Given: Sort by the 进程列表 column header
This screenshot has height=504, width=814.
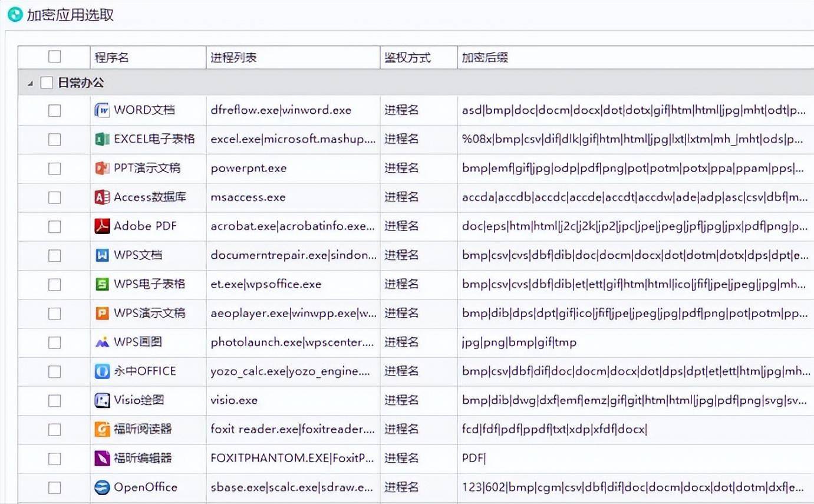Looking at the screenshot, I should (293, 57).
